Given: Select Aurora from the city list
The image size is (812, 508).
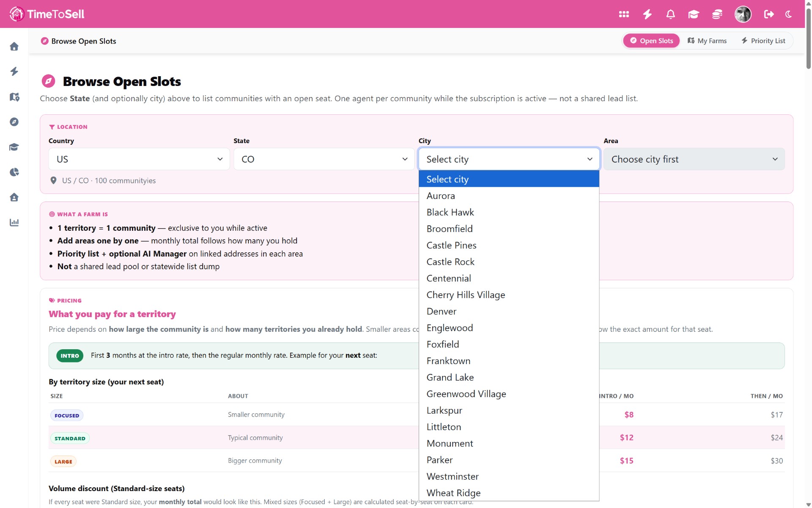Looking at the screenshot, I should (x=509, y=196).
